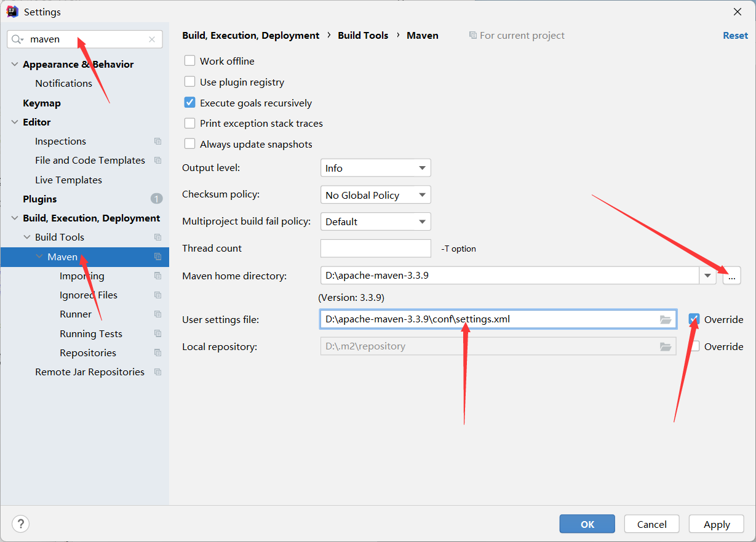The image size is (756, 542).
Task: Open the Checksum policy dropdown
Action: click(x=375, y=195)
